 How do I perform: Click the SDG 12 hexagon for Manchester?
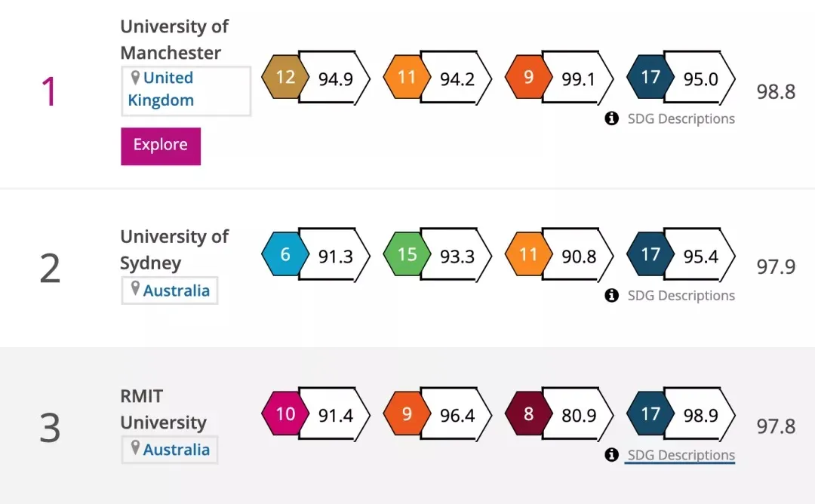[284, 78]
